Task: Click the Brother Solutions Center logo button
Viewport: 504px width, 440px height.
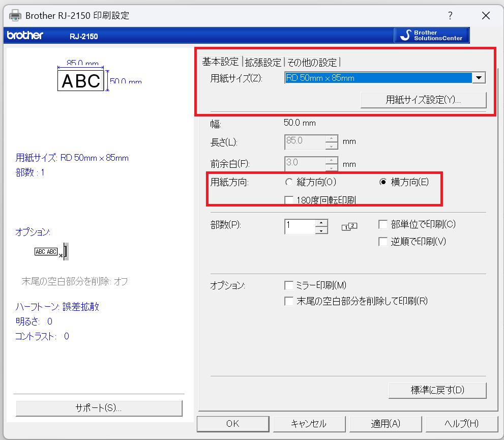Action: click(431, 36)
